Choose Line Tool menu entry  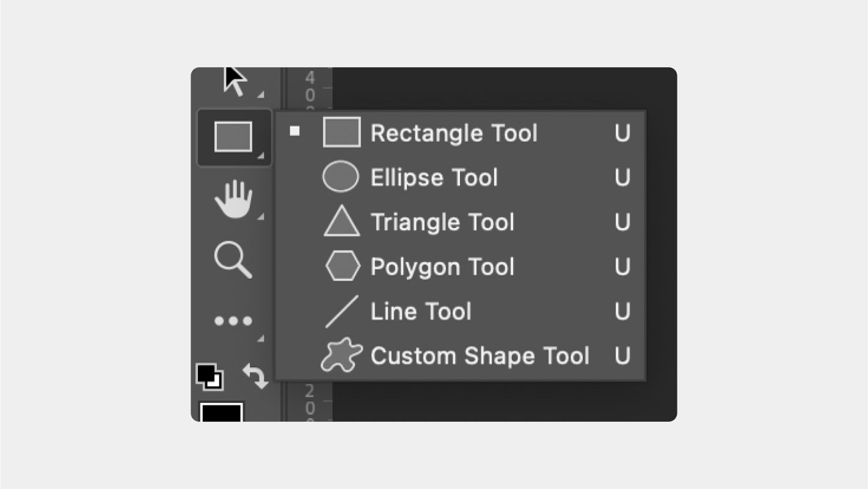tap(421, 312)
